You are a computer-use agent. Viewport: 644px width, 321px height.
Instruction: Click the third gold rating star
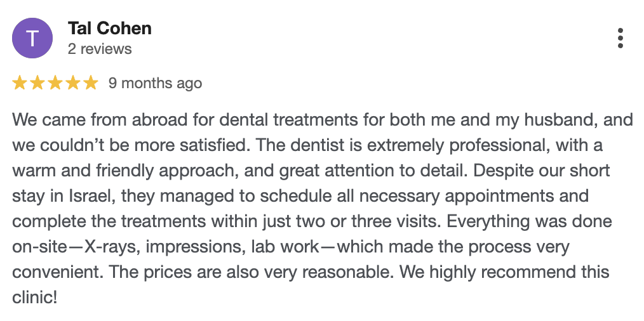point(55,83)
